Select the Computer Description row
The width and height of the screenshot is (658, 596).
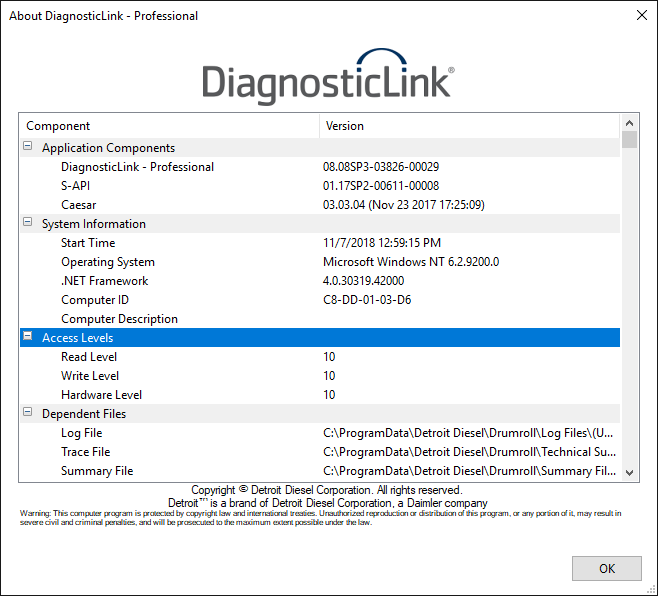(320, 319)
